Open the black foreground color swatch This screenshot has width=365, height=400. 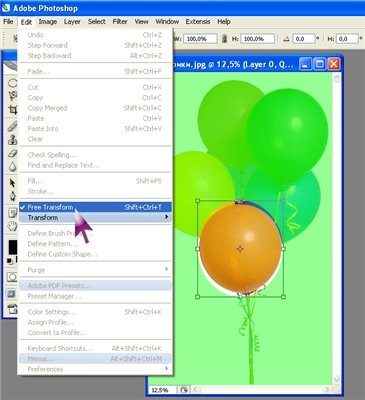[x=13, y=248]
